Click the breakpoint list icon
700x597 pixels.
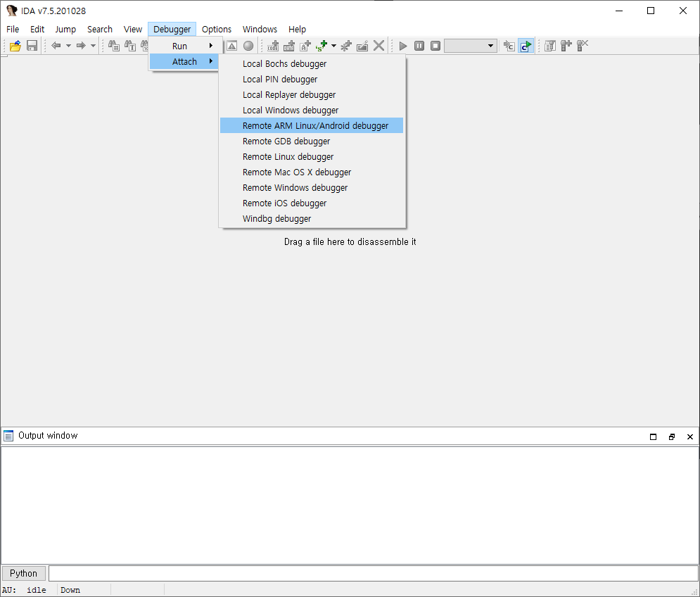pyautogui.click(x=550, y=46)
